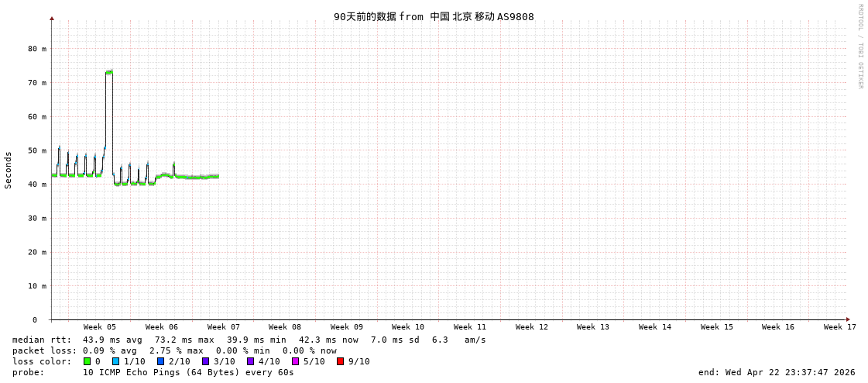This screenshot has height=383, width=868.
Task: Click the tall 73 ms latency spike
Action: point(109,72)
